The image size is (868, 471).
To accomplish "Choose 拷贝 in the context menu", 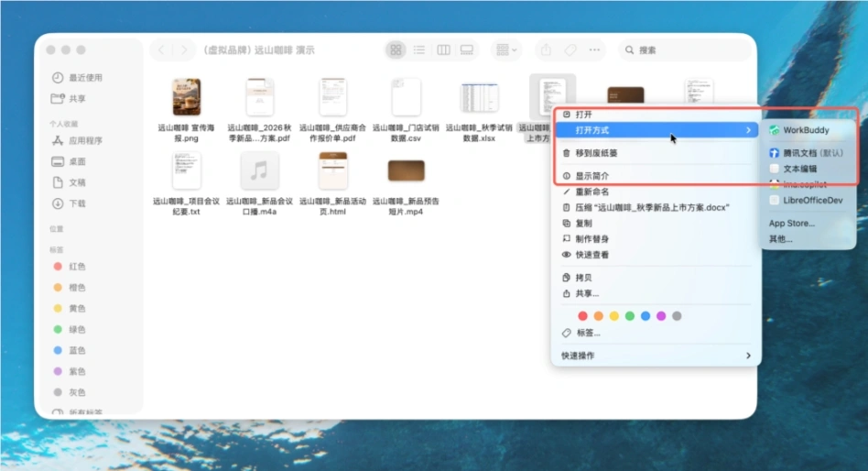I will tap(656, 278).
